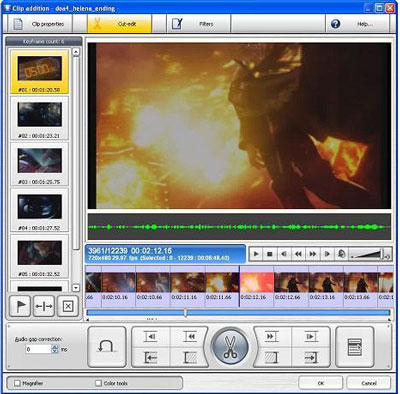
Task: Switch to the Filters tab
Action: click(199, 24)
